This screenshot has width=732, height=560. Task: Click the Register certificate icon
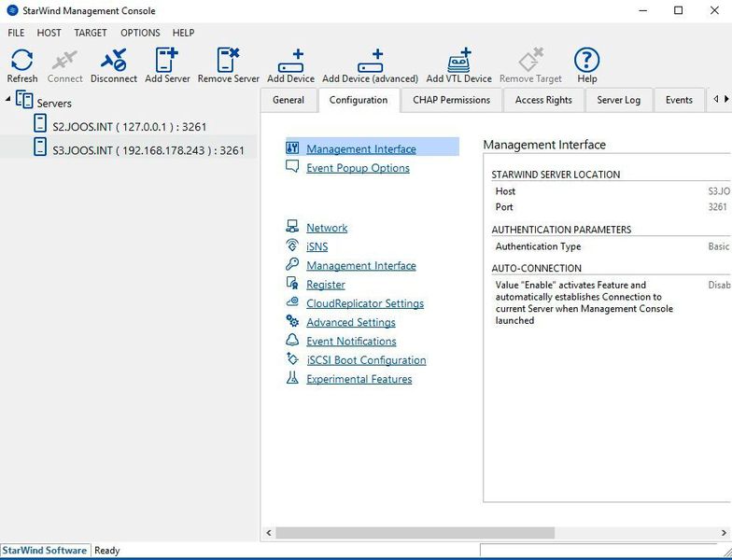292,283
